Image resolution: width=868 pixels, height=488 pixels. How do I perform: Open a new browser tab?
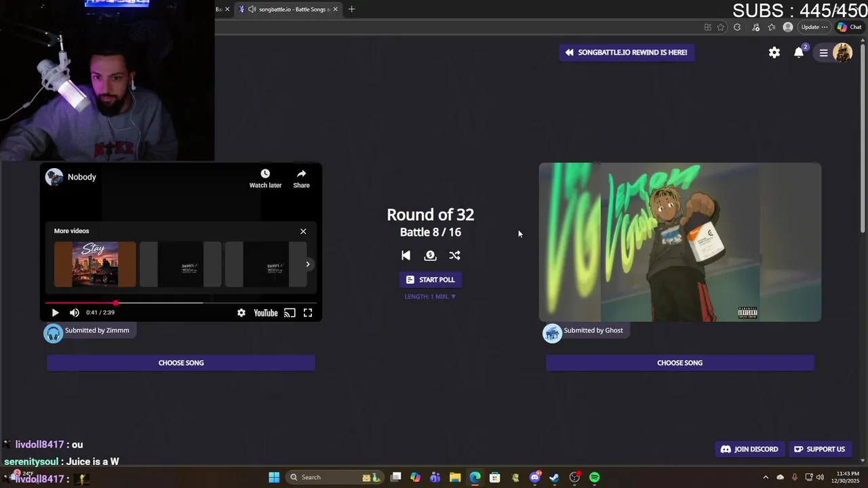351,9
